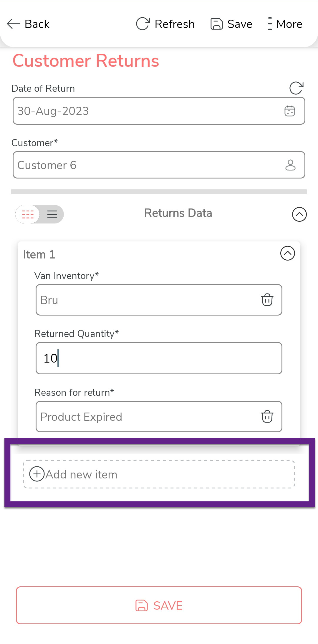Collapse the Returns Data section
This screenshot has width=318, height=644.
(299, 214)
